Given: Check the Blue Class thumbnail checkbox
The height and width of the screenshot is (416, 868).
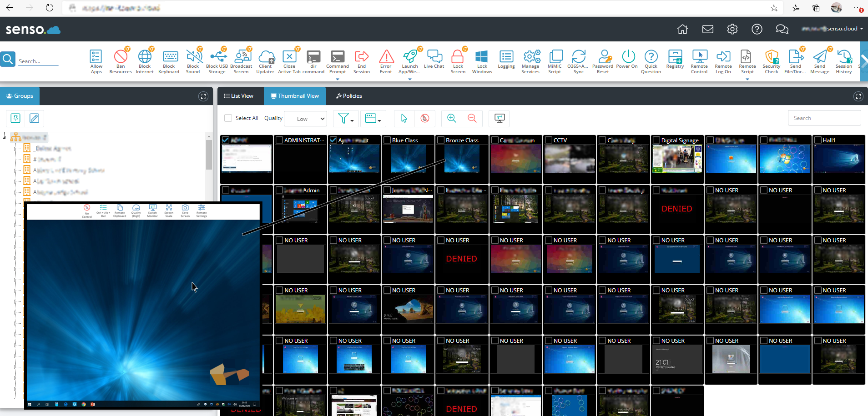Looking at the screenshot, I should 387,140.
